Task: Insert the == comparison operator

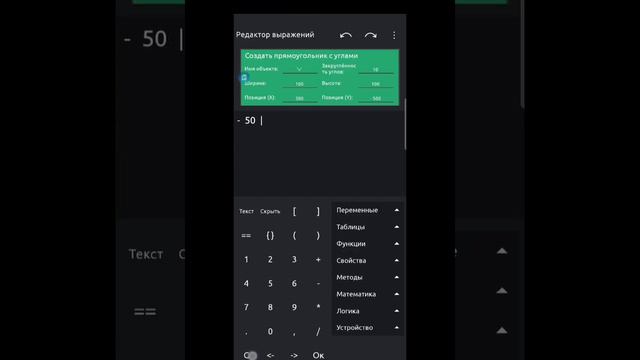Action: pyautogui.click(x=246, y=236)
